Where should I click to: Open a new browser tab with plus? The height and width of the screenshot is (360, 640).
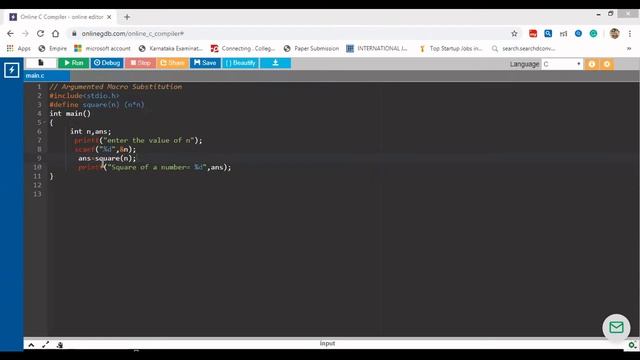click(127, 17)
